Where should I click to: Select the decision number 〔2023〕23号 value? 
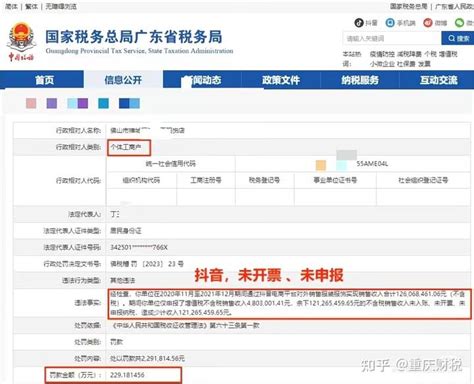[147, 264]
